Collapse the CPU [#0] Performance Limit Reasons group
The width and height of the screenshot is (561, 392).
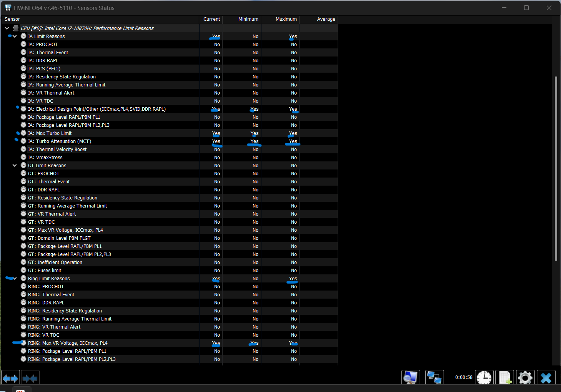(7, 28)
